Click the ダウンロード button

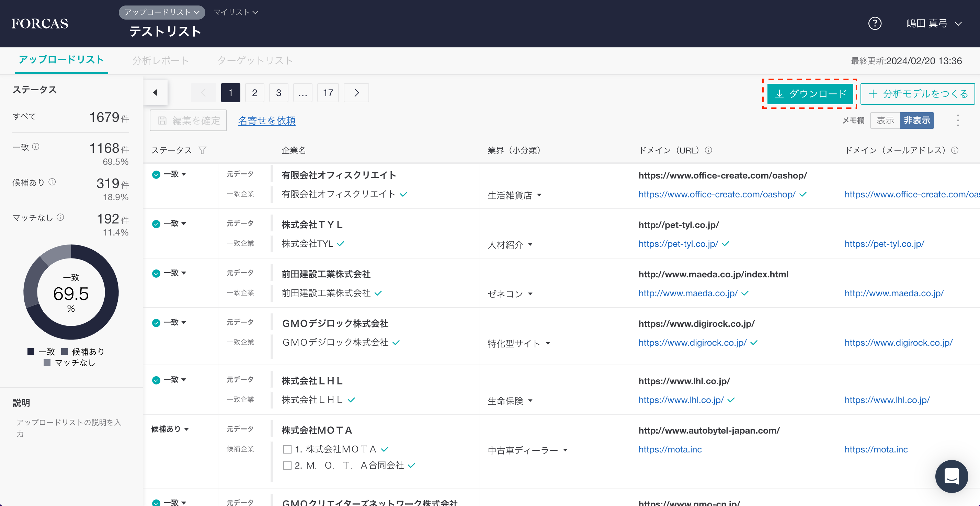coord(810,94)
